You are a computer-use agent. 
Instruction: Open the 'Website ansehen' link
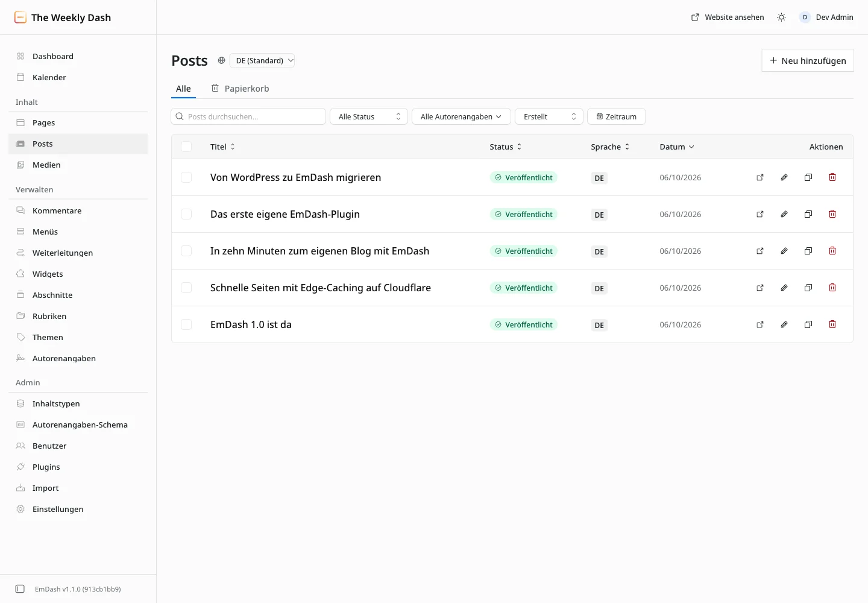pyautogui.click(x=728, y=17)
